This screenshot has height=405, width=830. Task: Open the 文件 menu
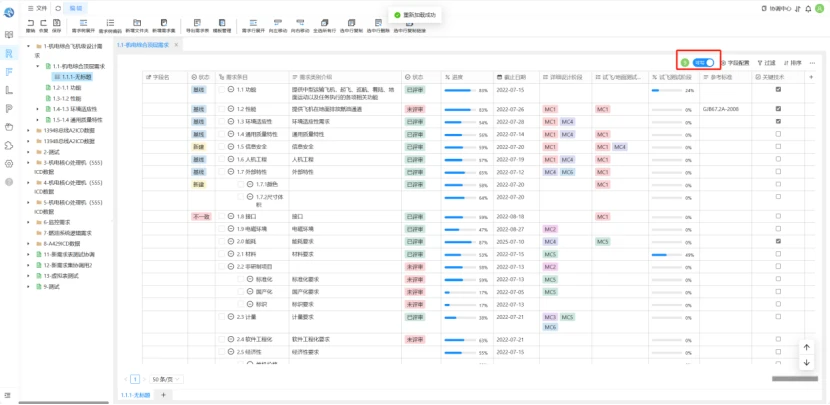[38, 8]
